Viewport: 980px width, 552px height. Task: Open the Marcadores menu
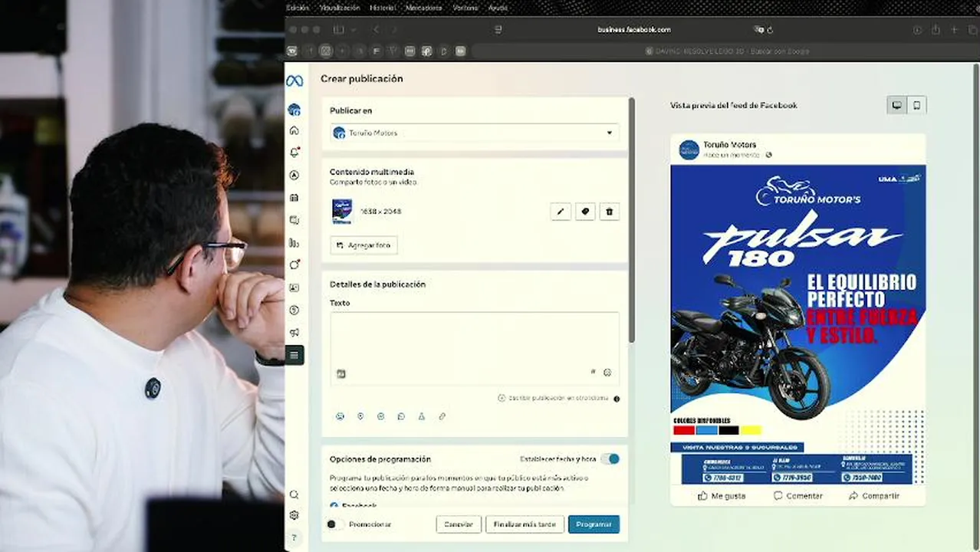[x=423, y=8]
